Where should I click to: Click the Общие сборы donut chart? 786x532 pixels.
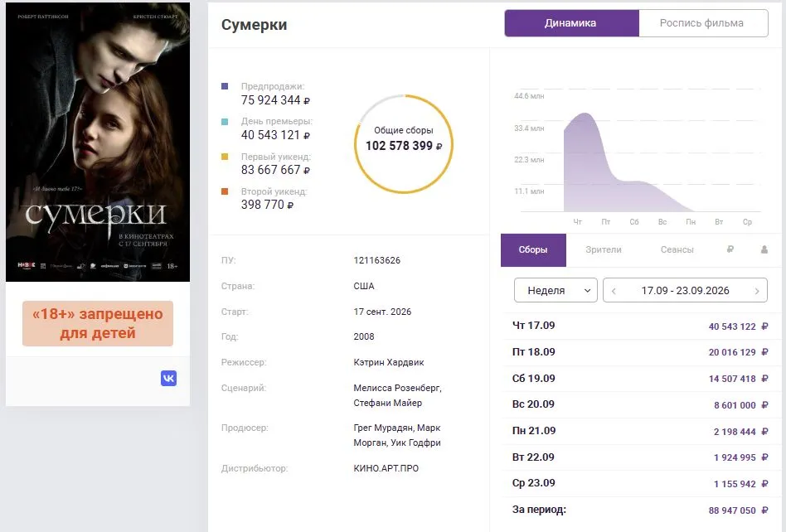404,143
